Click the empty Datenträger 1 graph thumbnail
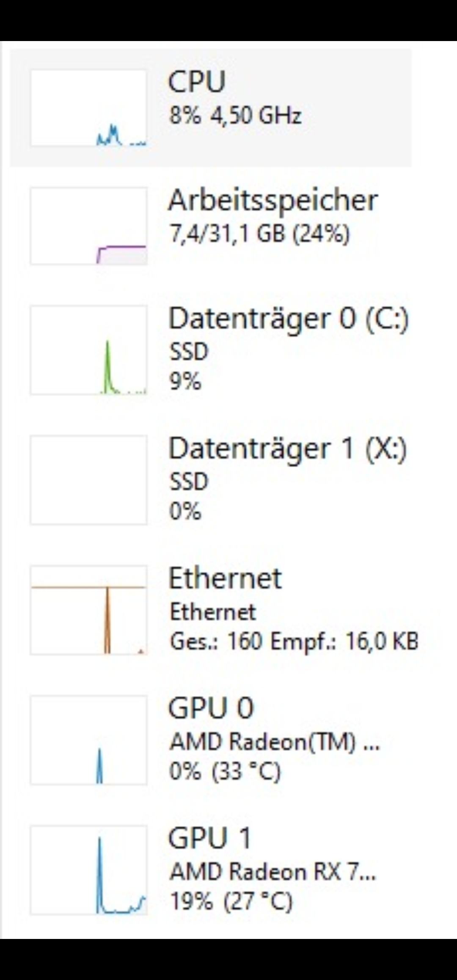457x980 pixels. point(88,480)
